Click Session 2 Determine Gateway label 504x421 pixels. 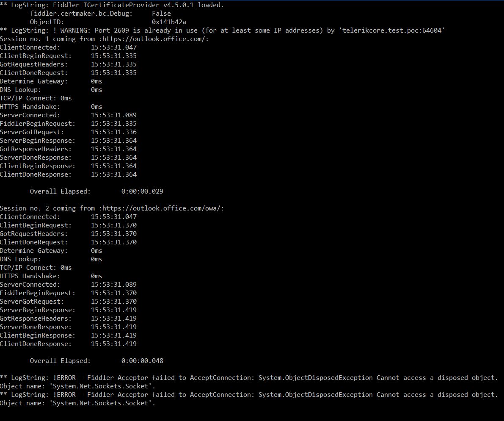coord(34,251)
